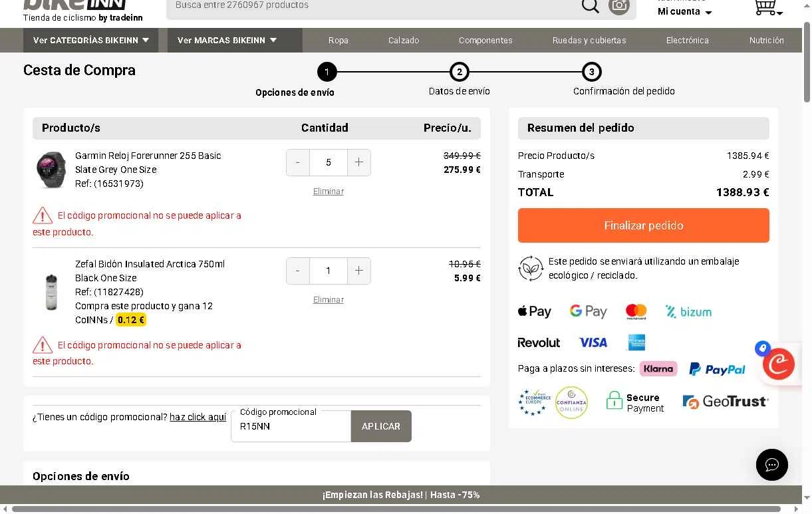Click the 0.12 € CoINNs badge

[131, 320]
